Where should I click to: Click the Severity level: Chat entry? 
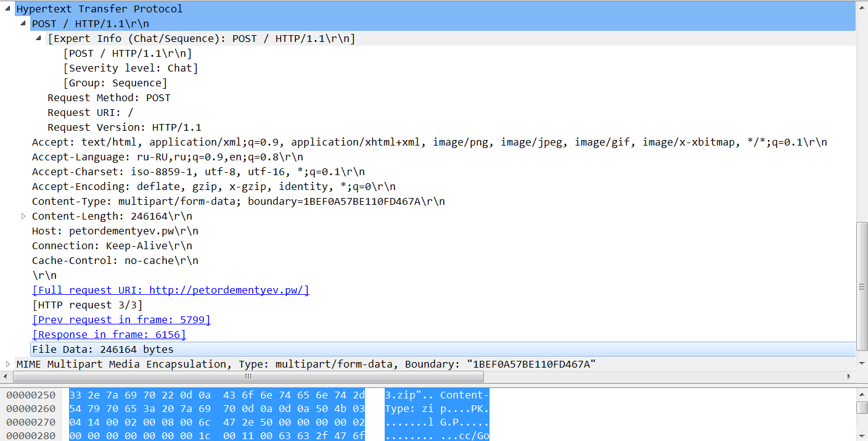[130, 68]
